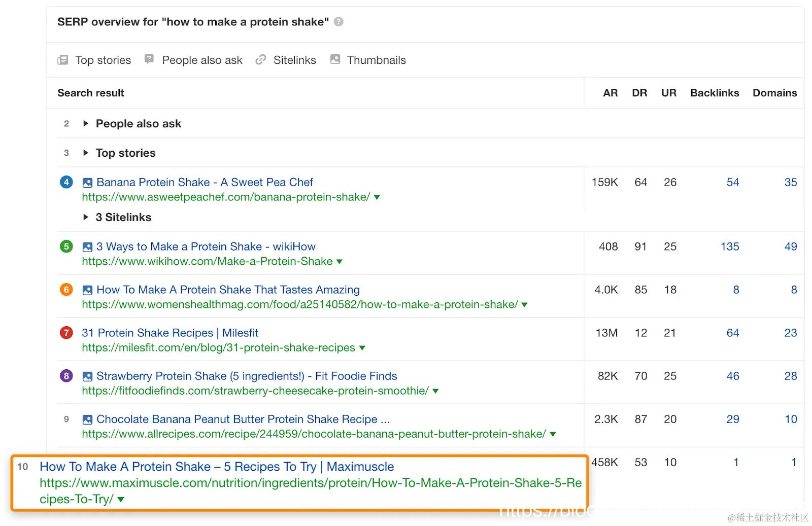Screen dimensions: 812x526
Task: Expand the 3 Sitelinks row
Action: (86, 217)
